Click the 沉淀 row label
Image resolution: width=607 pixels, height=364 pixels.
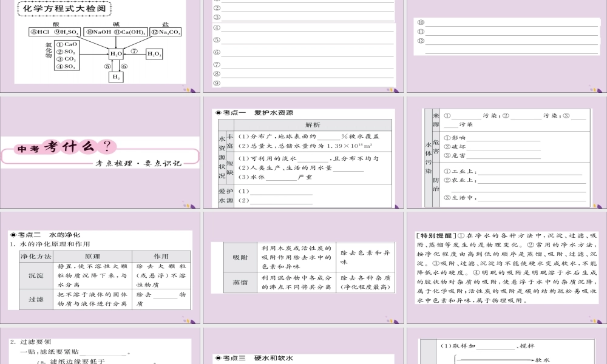(36, 275)
